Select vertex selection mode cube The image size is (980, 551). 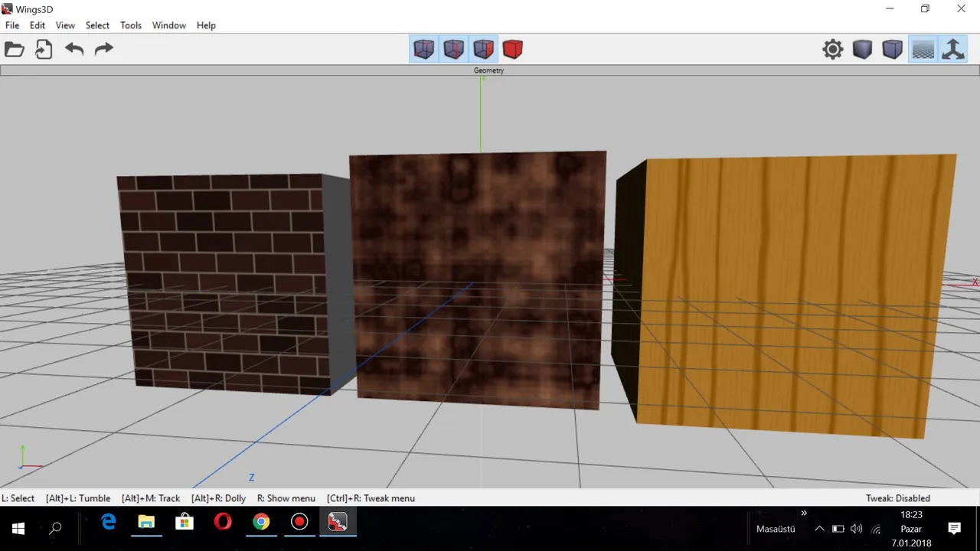point(423,50)
